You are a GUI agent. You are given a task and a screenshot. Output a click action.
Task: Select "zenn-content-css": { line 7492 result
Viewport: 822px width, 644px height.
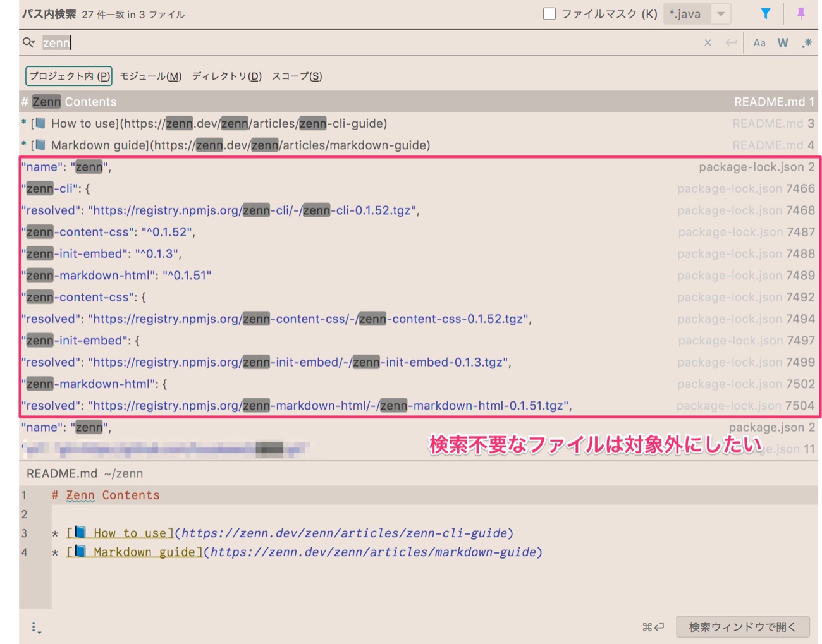(x=418, y=297)
